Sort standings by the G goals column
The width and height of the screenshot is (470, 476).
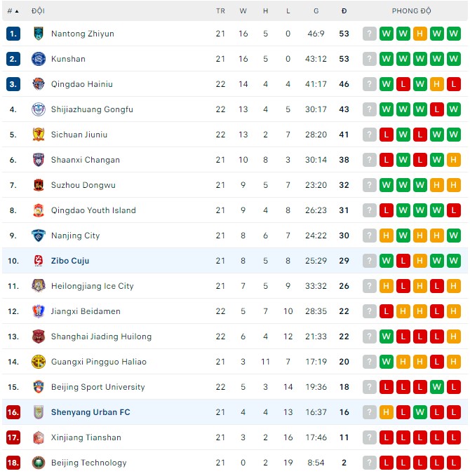point(316,11)
